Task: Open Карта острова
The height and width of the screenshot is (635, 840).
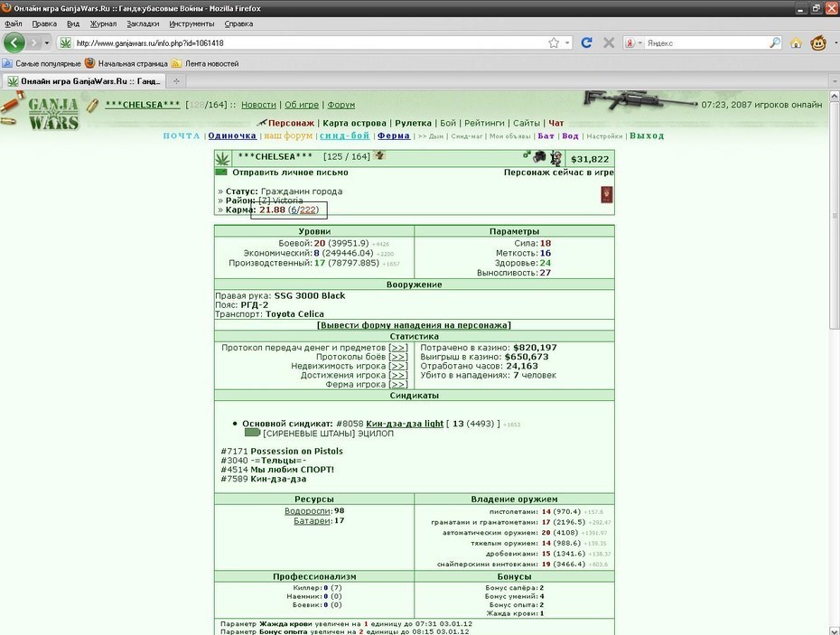Action: 354,123
